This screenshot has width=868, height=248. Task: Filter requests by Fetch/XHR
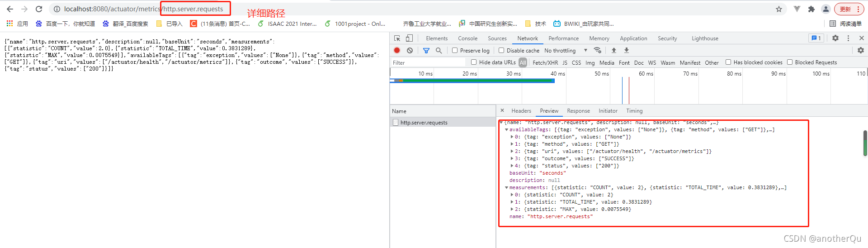point(545,62)
